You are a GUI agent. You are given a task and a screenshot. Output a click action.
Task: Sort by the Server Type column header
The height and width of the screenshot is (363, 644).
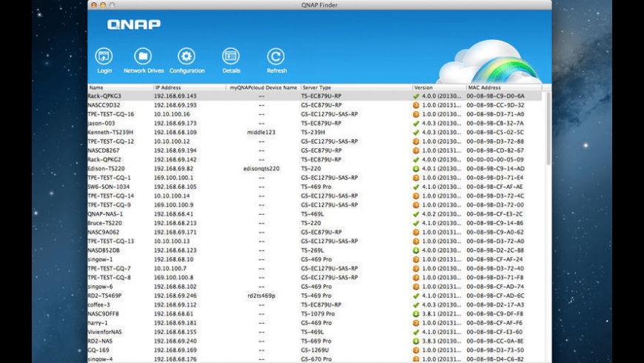[x=357, y=87]
